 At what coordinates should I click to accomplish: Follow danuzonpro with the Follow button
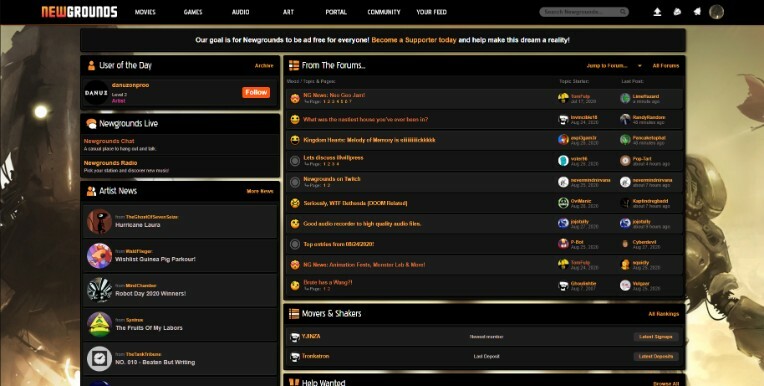tap(256, 92)
